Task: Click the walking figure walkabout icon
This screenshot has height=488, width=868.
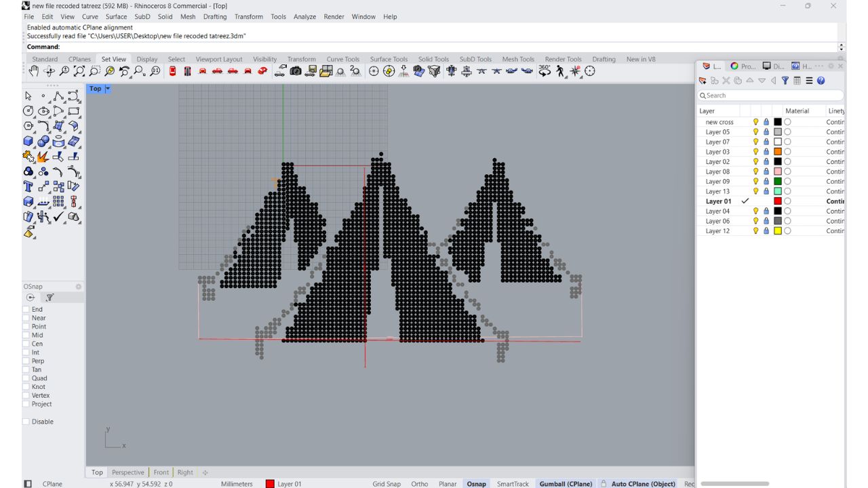Action: tap(560, 71)
